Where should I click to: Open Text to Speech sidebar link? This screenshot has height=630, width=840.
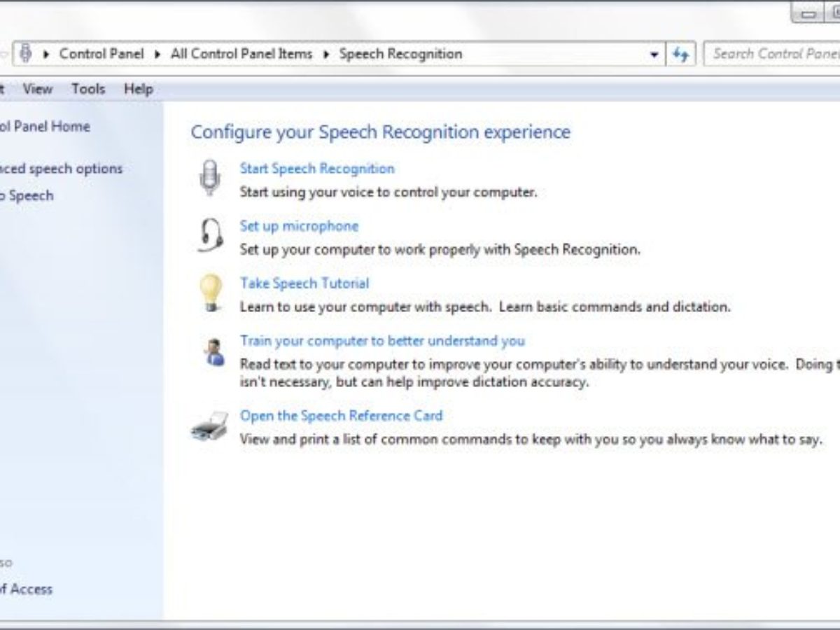tap(27, 195)
